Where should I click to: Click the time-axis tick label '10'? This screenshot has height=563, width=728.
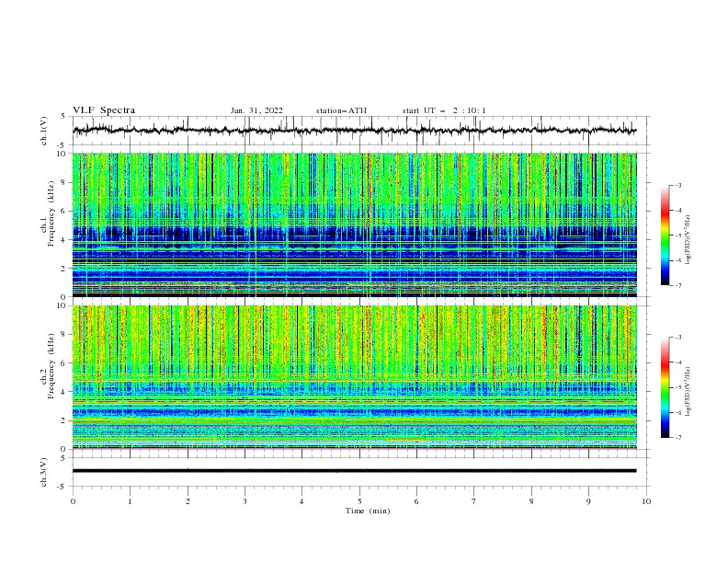click(x=646, y=501)
